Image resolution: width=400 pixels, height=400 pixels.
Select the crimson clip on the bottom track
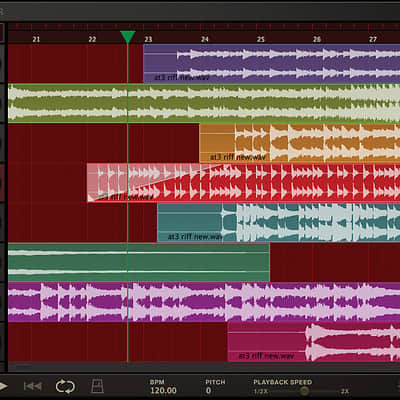314,342
